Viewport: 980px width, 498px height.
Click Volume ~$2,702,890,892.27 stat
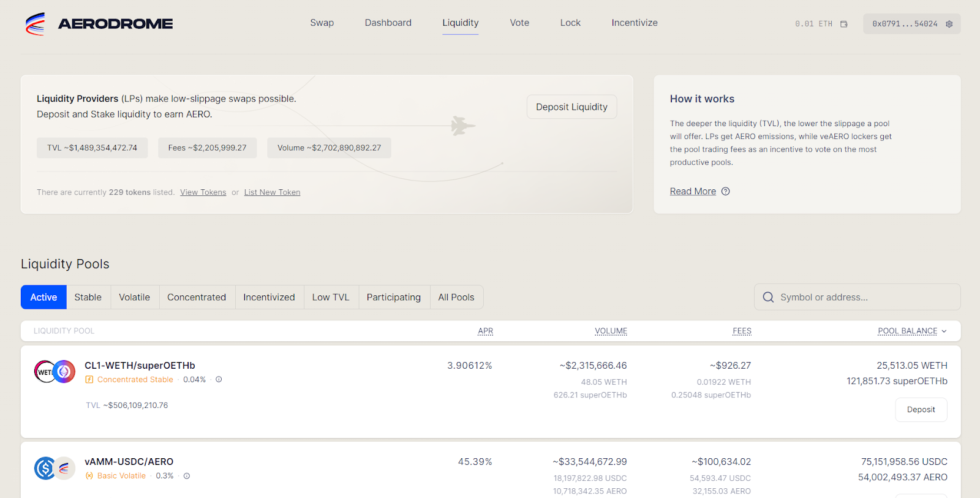[x=329, y=148]
